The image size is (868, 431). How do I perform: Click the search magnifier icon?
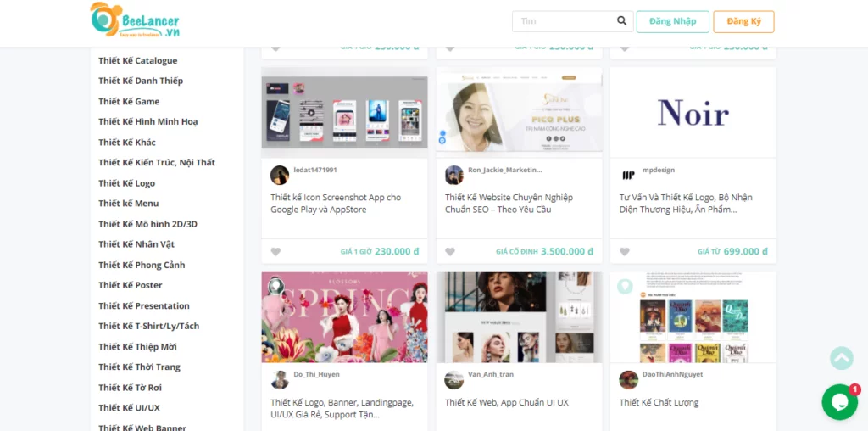click(621, 21)
